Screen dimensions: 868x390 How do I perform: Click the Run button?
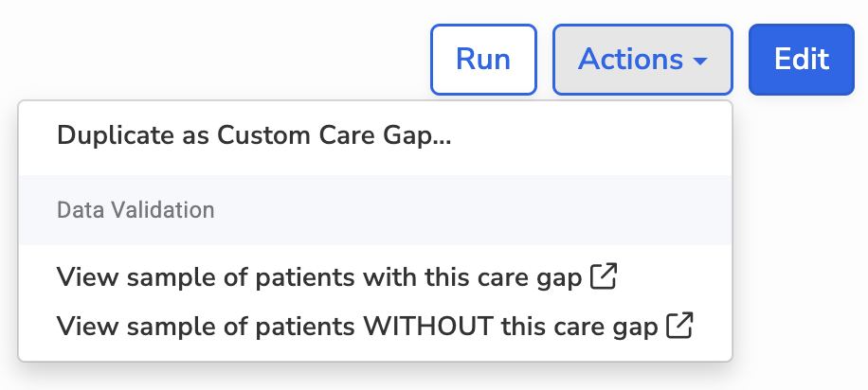point(483,60)
